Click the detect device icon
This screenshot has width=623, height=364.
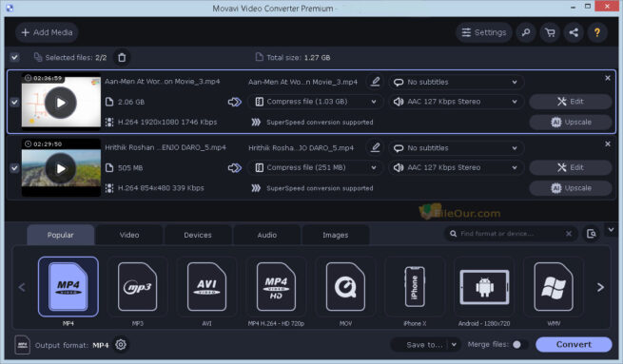pyautogui.click(x=592, y=234)
